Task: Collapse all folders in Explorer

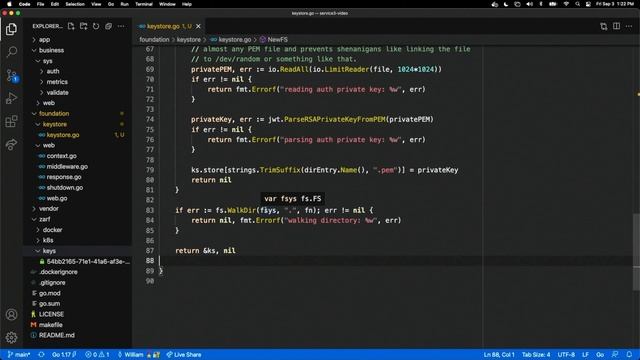Action: click(109, 26)
